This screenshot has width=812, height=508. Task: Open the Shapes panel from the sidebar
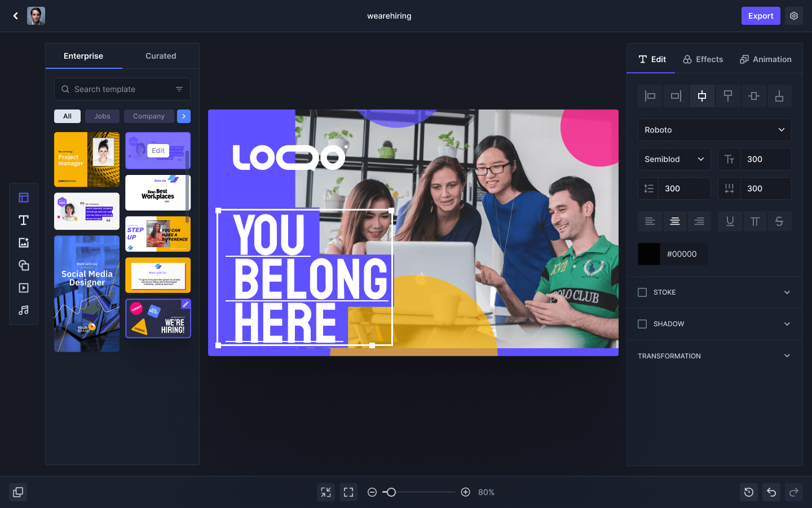click(23, 265)
